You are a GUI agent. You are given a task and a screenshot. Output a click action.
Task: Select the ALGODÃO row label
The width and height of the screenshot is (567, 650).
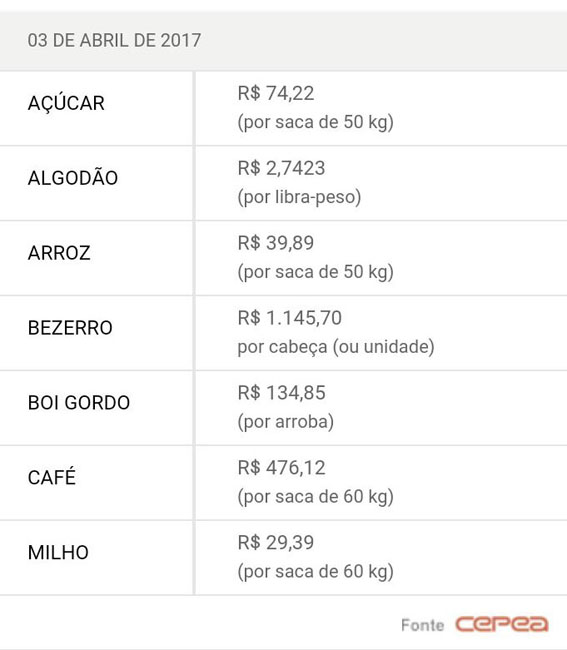coord(73,177)
